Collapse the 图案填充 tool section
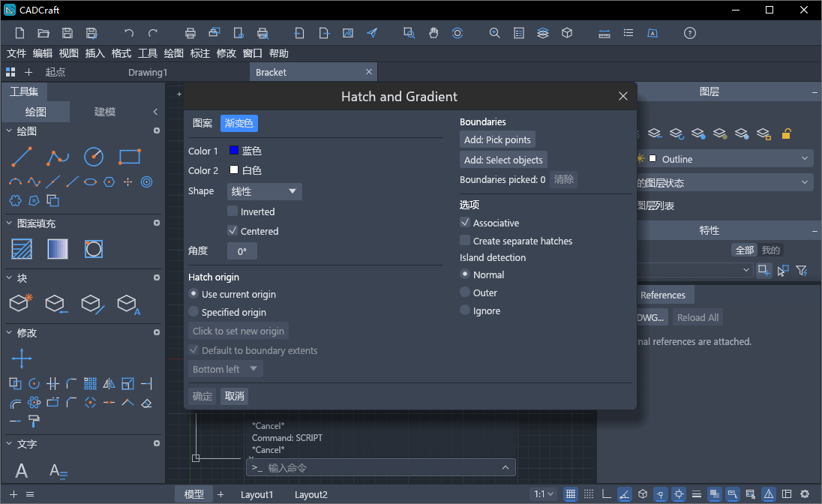This screenshot has height=504, width=822. click(9, 223)
